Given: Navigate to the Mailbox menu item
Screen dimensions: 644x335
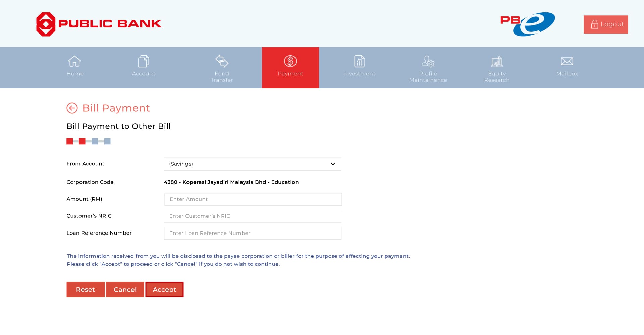Looking at the screenshot, I should point(566,67).
